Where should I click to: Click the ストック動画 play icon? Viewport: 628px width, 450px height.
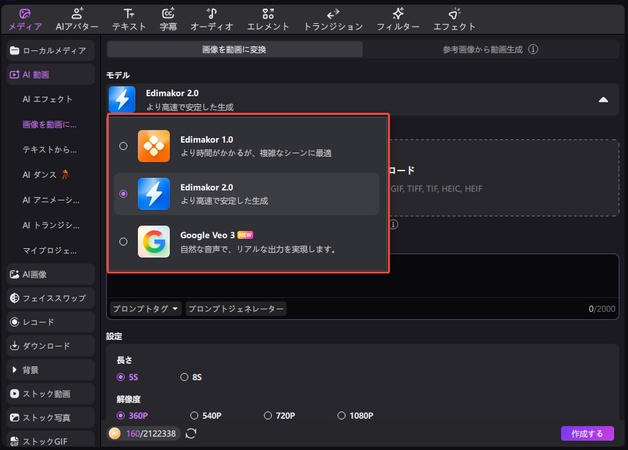coord(14,394)
